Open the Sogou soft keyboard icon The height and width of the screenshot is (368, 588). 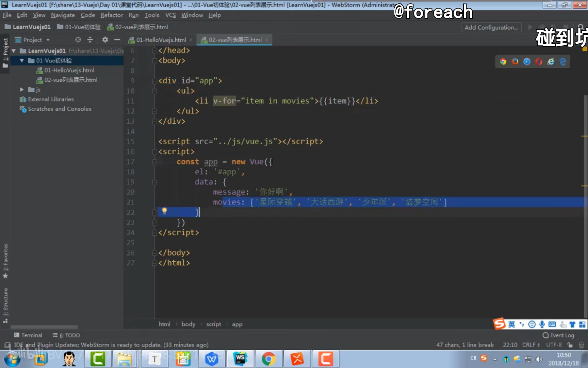point(552,324)
